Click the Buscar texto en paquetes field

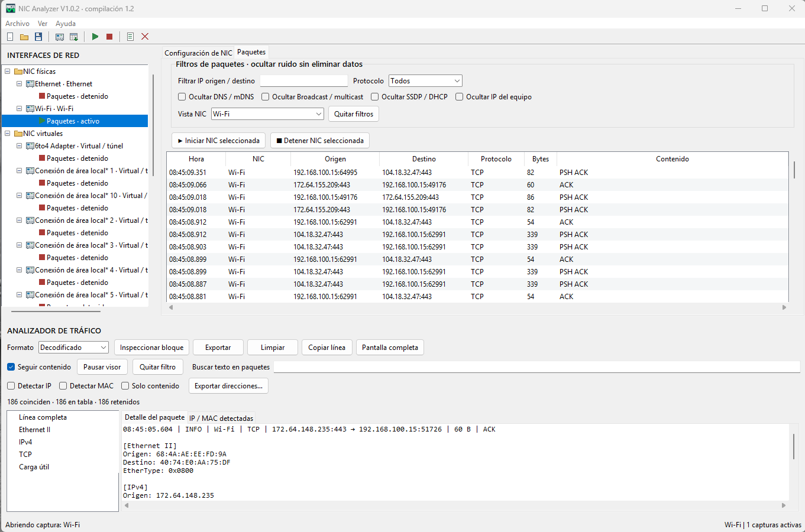(537, 367)
